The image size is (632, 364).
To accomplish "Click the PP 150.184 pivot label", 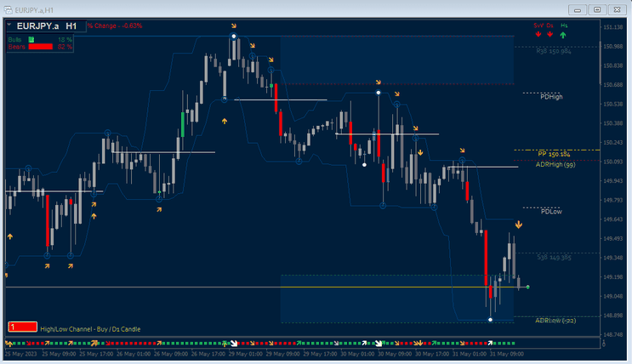I will [555, 154].
